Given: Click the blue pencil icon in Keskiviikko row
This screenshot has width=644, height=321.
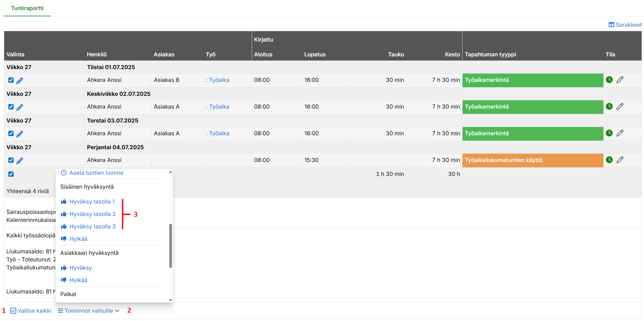Looking at the screenshot, I should [20, 107].
